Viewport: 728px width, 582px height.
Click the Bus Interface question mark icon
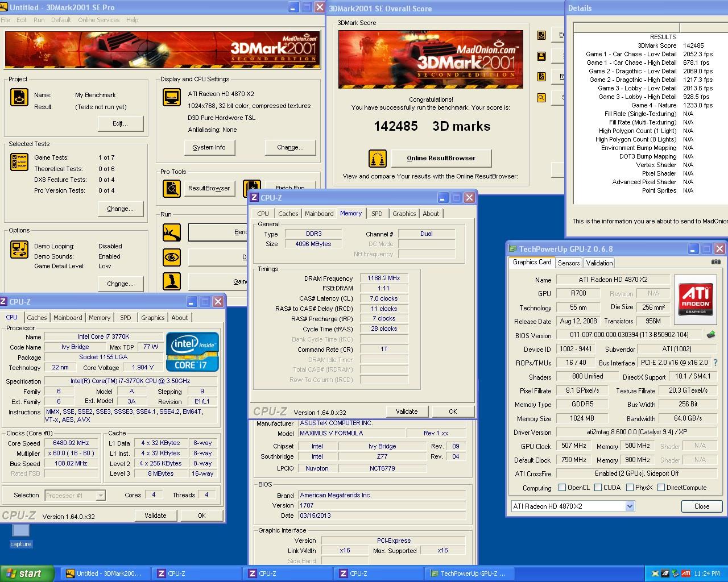click(x=715, y=363)
